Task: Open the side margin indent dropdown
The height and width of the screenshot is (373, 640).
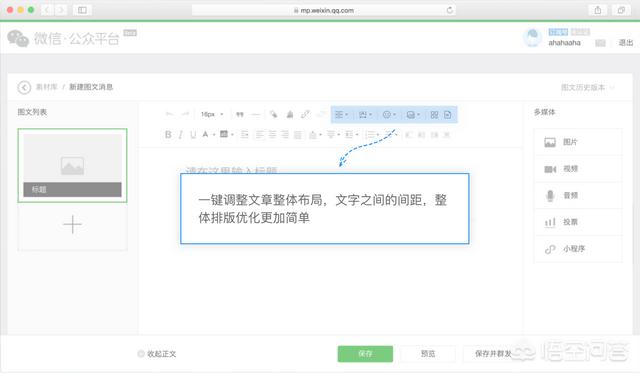Action: pos(351,134)
